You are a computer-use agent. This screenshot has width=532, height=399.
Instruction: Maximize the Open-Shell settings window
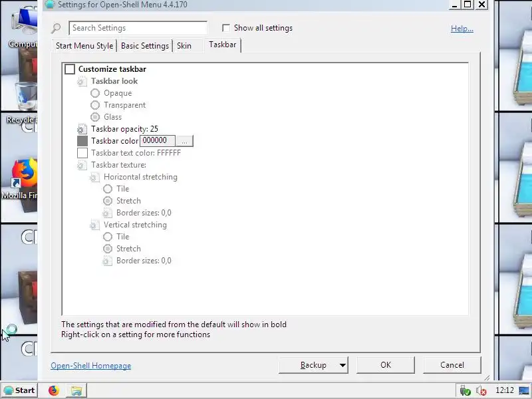coord(468,5)
